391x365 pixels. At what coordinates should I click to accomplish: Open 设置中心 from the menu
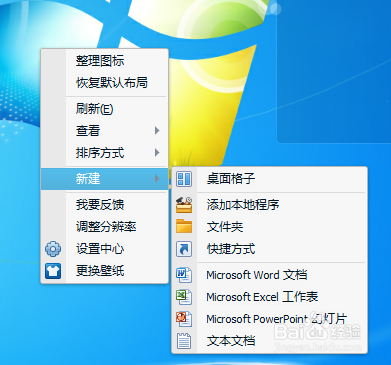104,249
